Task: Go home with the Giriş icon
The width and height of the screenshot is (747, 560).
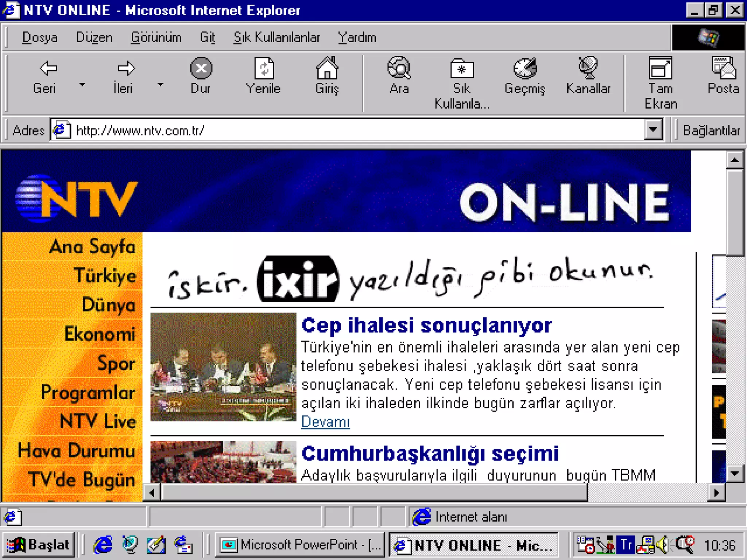Action: tap(327, 69)
